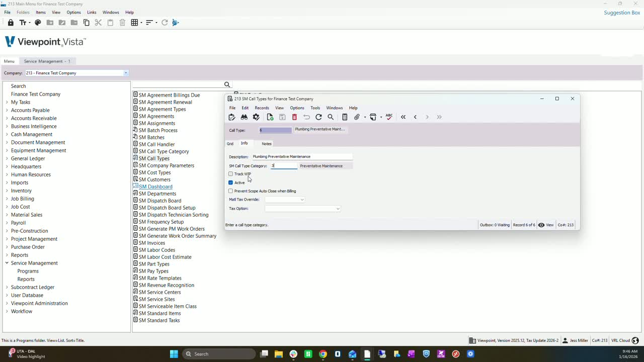The width and height of the screenshot is (644, 362).
Task: Check Prevent Scope Auto Close when Billing
Action: pos(231,191)
